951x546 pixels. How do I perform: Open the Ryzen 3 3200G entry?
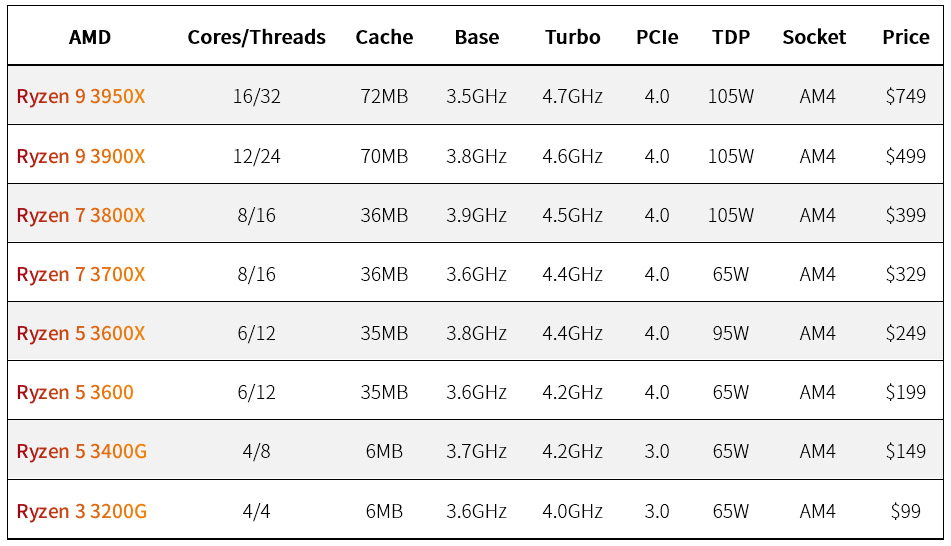coord(81,511)
